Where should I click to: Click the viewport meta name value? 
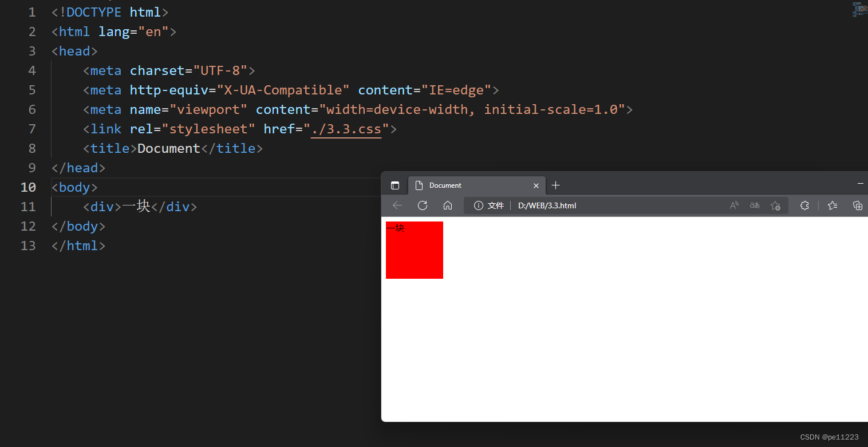coord(208,109)
